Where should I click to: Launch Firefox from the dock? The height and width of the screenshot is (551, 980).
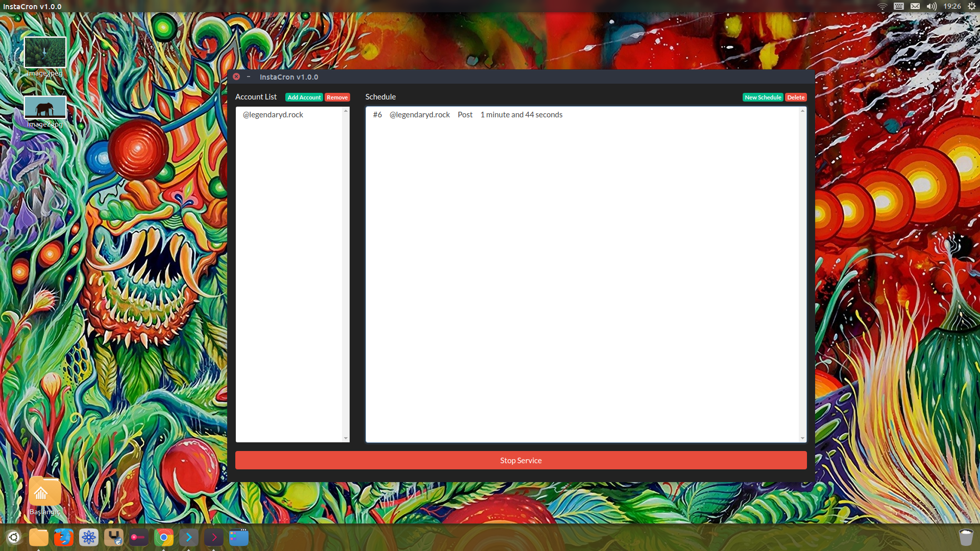click(x=64, y=537)
